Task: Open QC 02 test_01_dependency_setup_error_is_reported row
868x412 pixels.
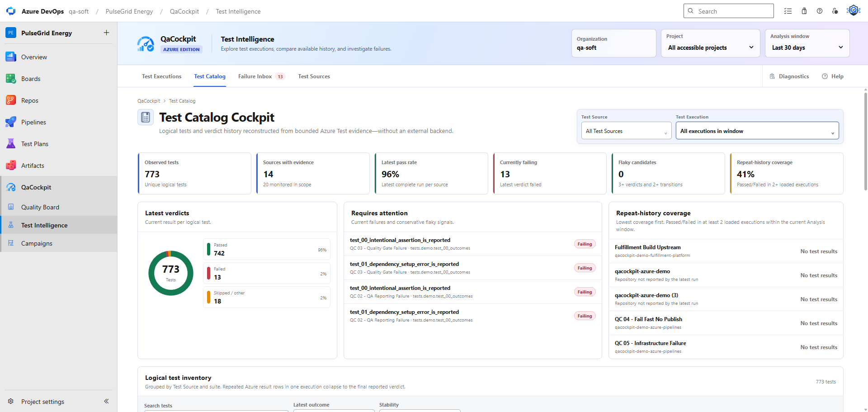Action: [x=472, y=316]
